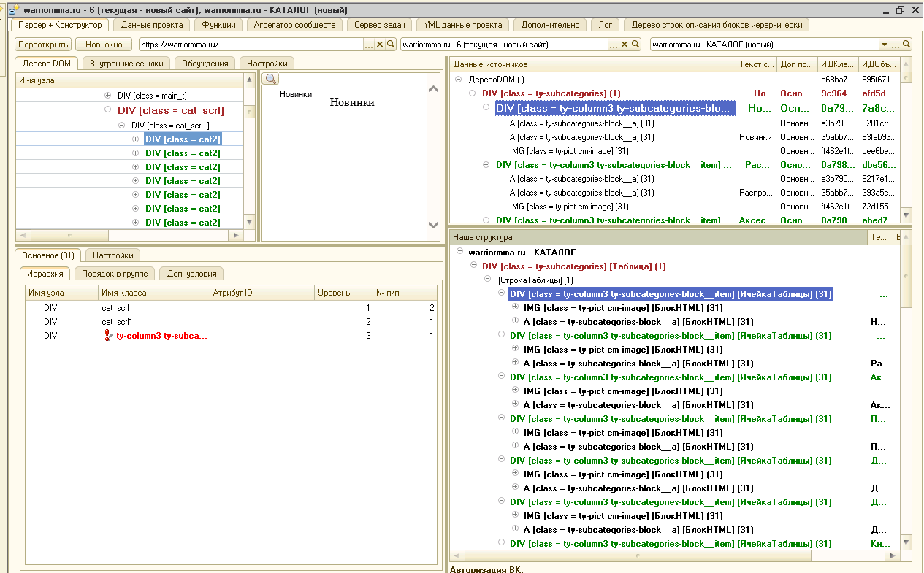Click inside the https://warriormma.ru/ URL field
The image size is (924, 573).
click(248, 45)
